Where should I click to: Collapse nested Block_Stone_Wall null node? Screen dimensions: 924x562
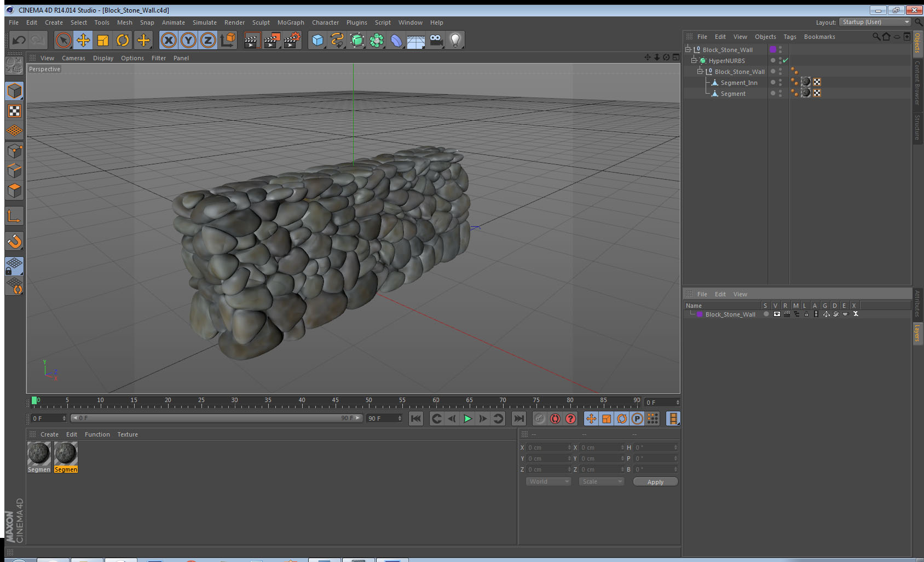pos(700,71)
